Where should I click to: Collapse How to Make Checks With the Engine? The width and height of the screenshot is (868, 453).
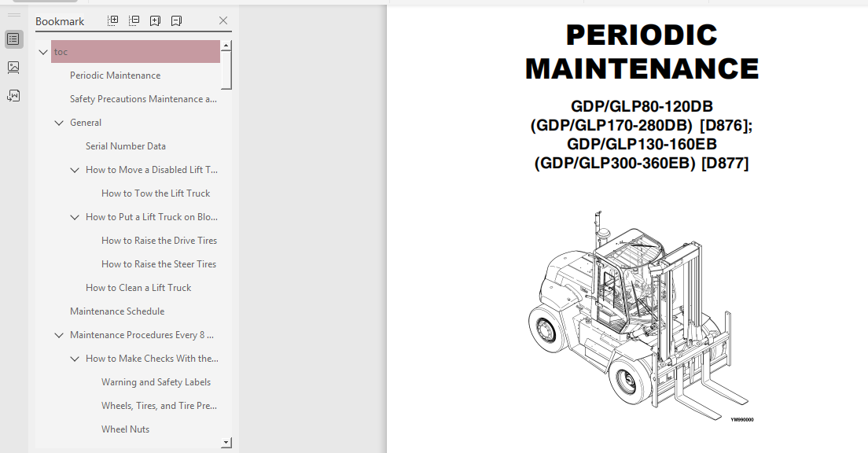(x=75, y=359)
